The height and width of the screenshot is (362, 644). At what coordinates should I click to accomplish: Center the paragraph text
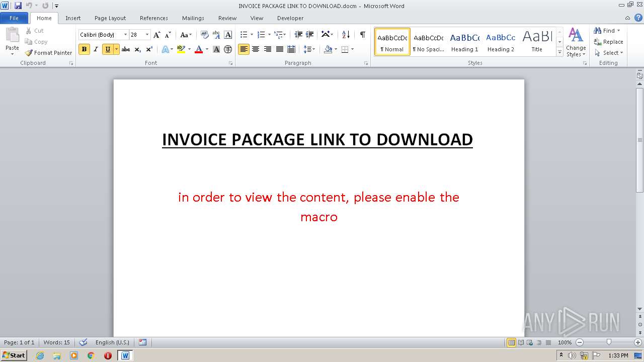256,49
